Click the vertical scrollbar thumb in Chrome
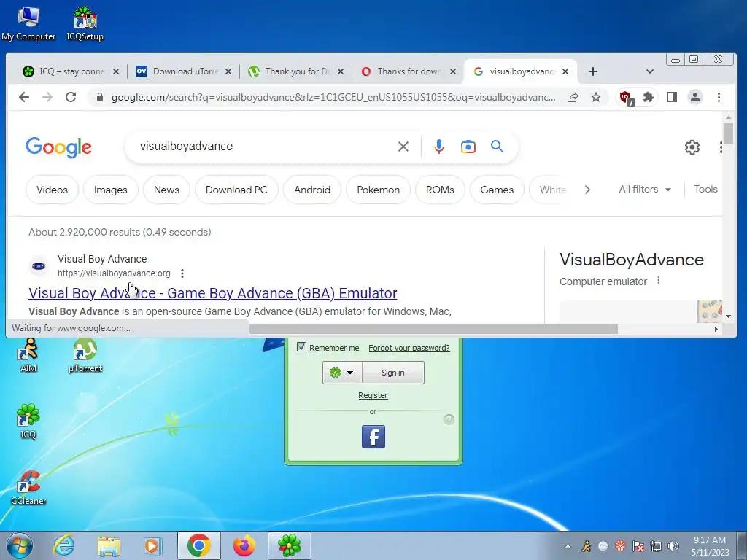This screenshot has width=747, height=560. (728, 133)
